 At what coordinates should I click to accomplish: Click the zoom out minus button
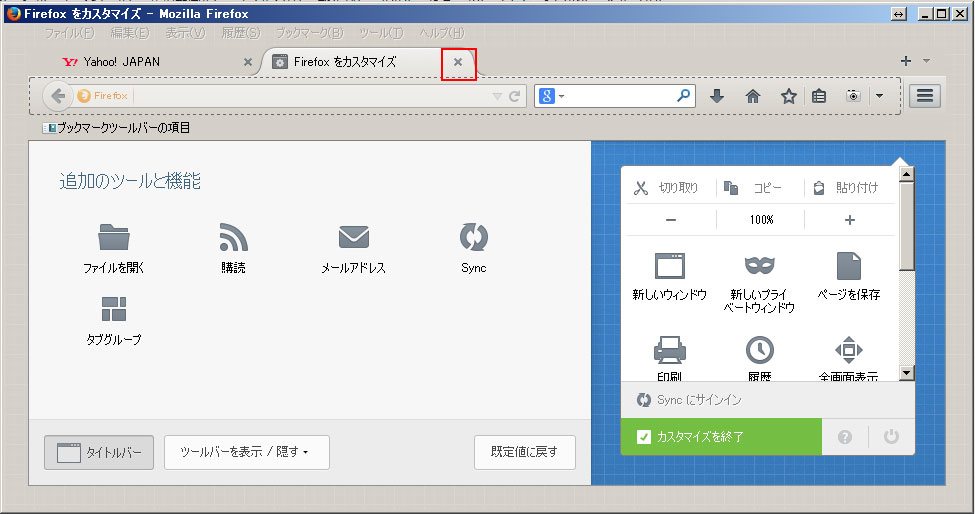pos(671,220)
